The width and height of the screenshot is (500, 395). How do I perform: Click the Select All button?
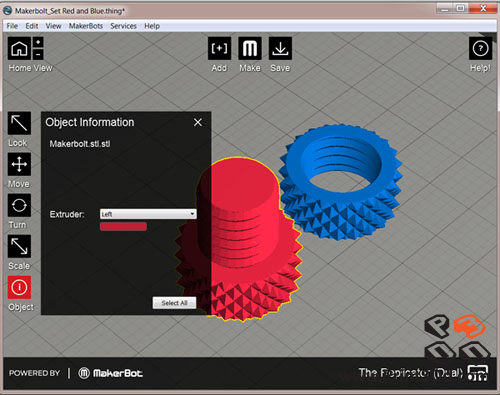[x=174, y=303]
